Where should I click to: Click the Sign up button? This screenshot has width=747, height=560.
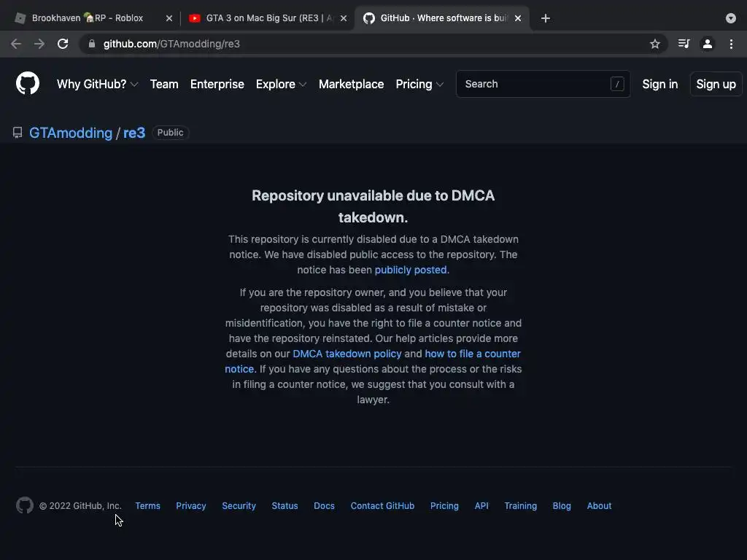716,84
